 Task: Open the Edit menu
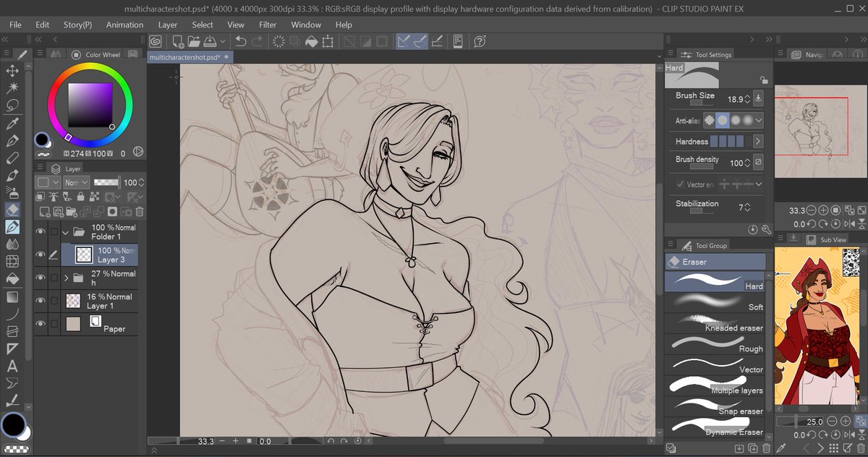(43, 25)
